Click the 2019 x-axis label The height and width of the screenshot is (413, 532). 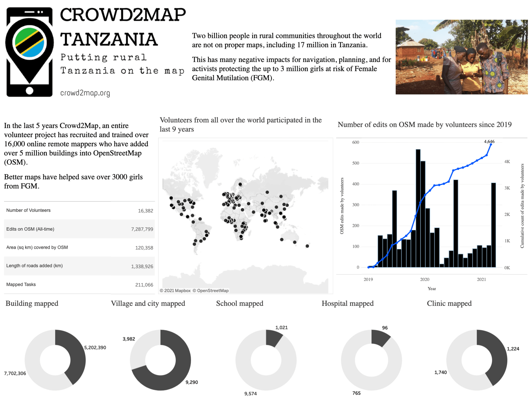click(x=368, y=279)
